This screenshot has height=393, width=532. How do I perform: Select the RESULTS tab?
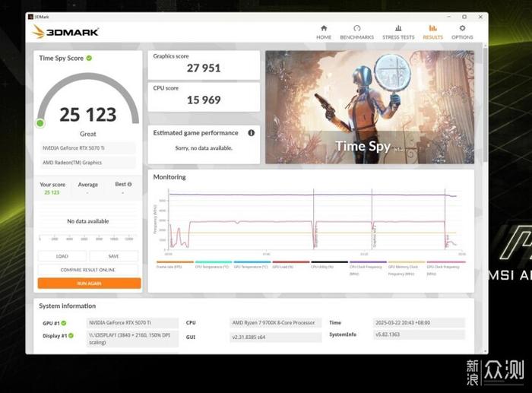(433, 33)
